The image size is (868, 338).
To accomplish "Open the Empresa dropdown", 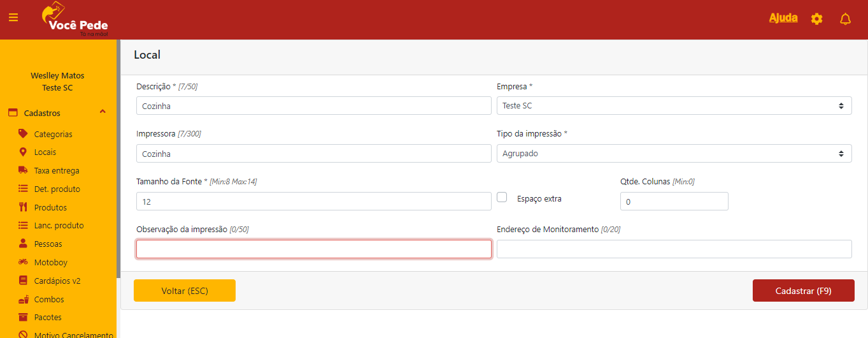I will click(x=674, y=106).
